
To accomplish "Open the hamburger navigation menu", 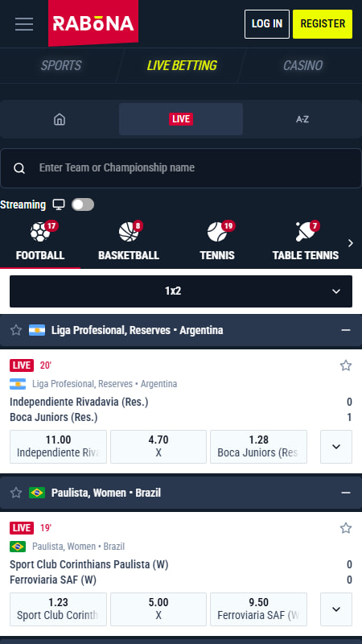I will [x=24, y=24].
